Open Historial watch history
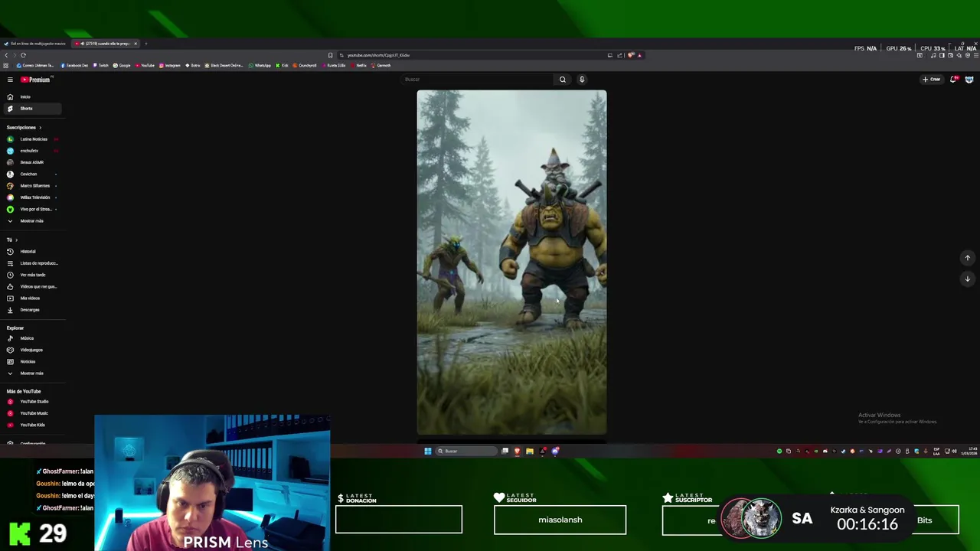This screenshot has height=551, width=980. coord(31,252)
